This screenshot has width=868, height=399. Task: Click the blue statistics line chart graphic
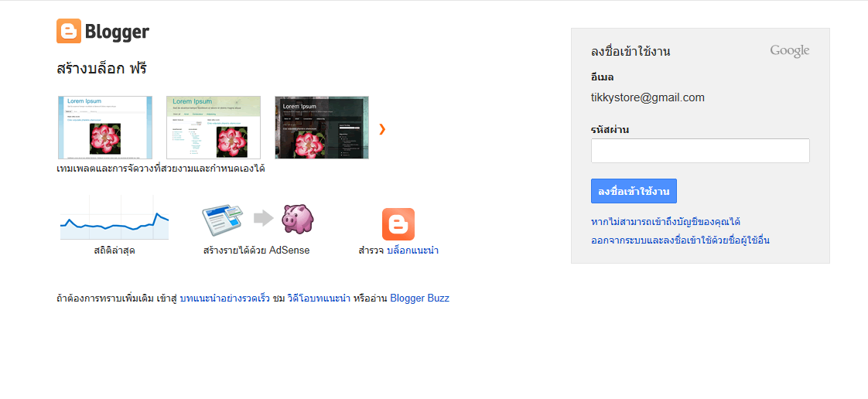pyautogui.click(x=114, y=217)
